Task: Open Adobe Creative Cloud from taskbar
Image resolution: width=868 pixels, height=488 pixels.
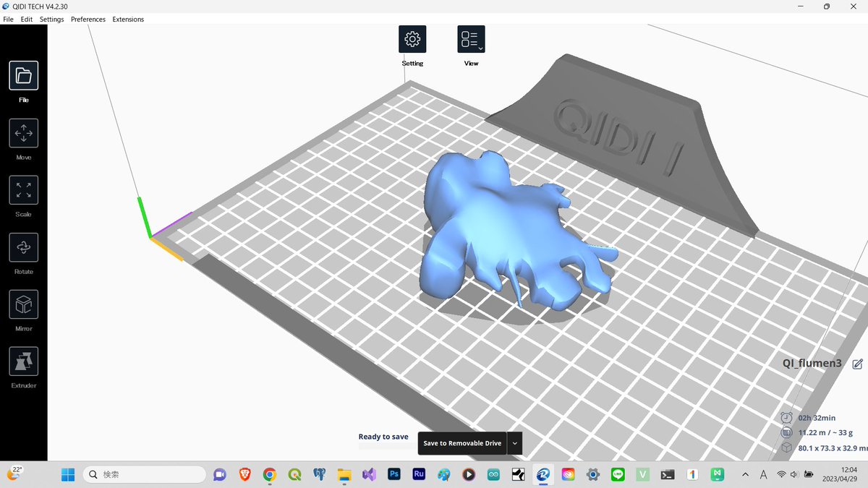Action: pyautogui.click(x=568, y=474)
